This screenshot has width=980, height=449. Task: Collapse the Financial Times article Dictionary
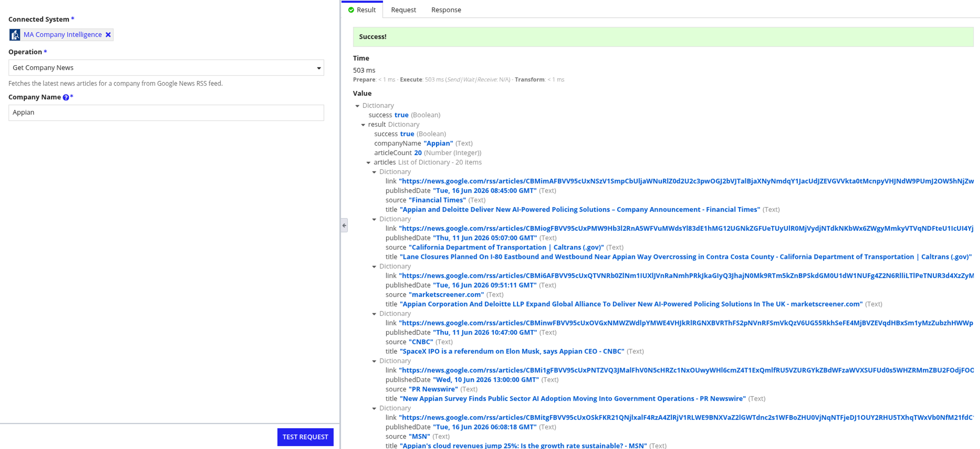pos(374,172)
